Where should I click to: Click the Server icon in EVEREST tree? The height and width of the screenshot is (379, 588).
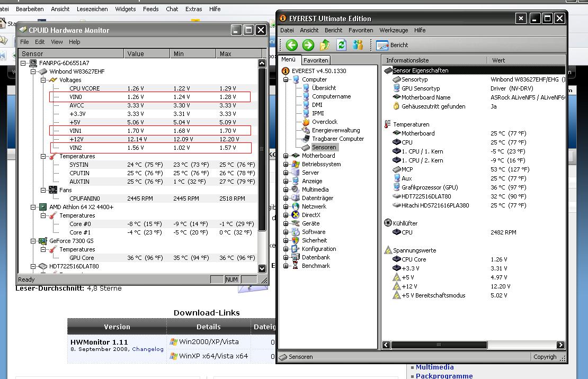click(x=296, y=173)
